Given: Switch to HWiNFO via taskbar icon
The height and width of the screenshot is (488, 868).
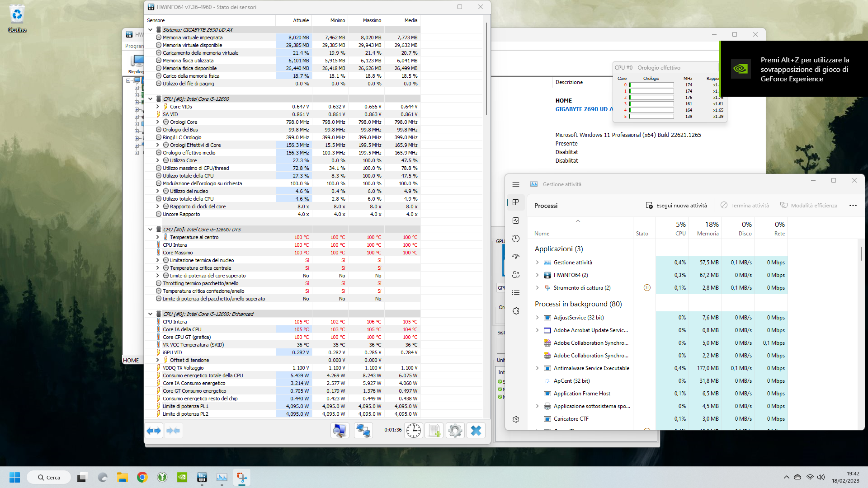Looking at the screenshot, I should pyautogui.click(x=202, y=477).
